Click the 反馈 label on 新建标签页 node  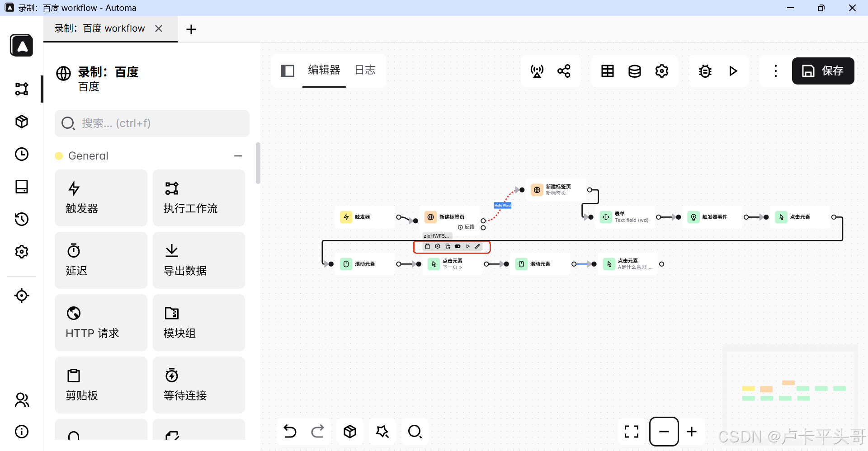point(467,227)
